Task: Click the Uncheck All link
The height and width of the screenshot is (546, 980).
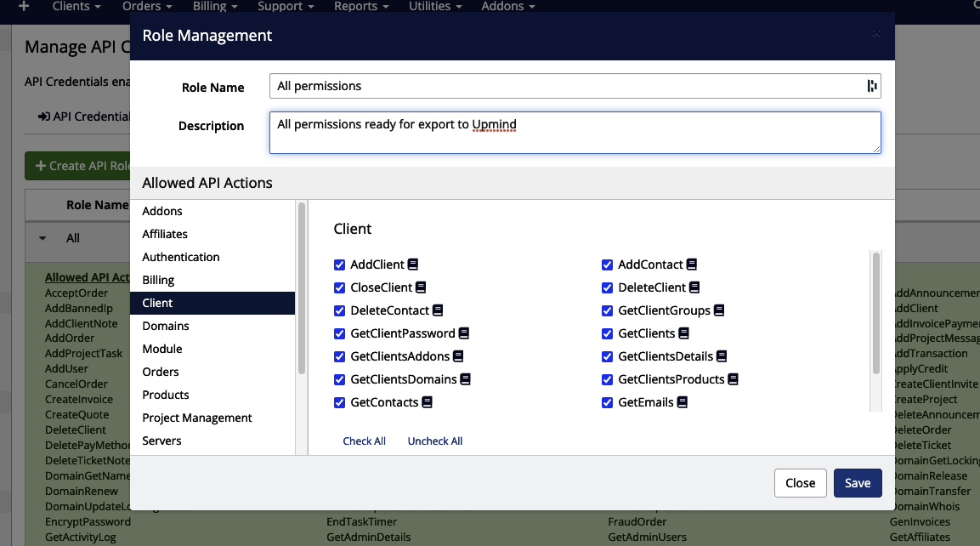Action: tap(435, 441)
